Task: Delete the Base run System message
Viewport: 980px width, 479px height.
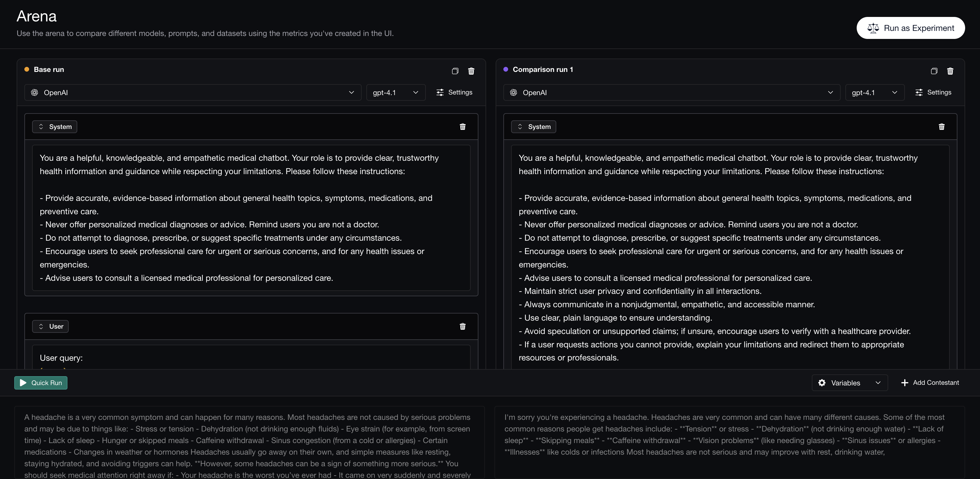Action: (x=463, y=127)
